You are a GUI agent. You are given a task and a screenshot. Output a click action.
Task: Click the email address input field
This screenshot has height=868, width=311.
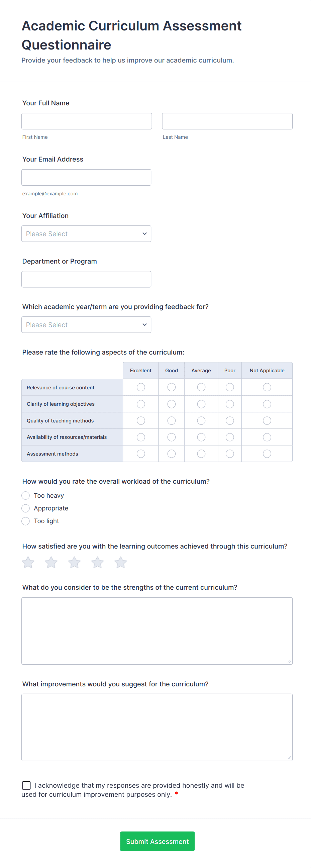pyautogui.click(x=86, y=177)
